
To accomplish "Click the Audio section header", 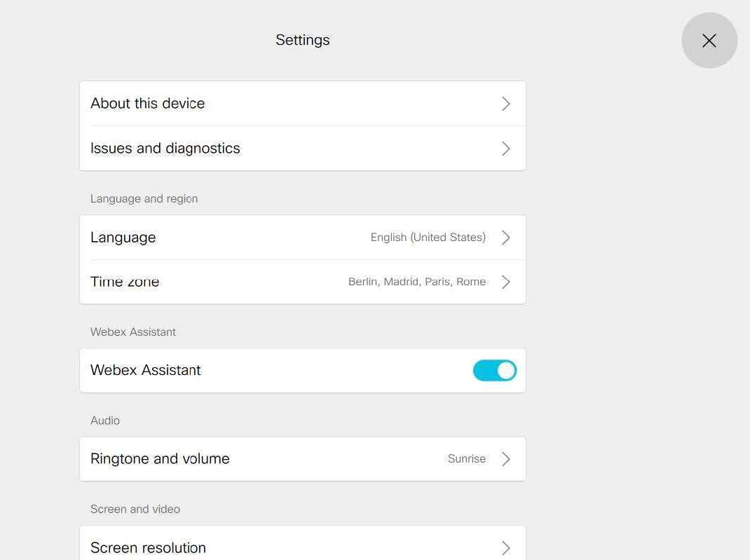I will pos(105,421).
